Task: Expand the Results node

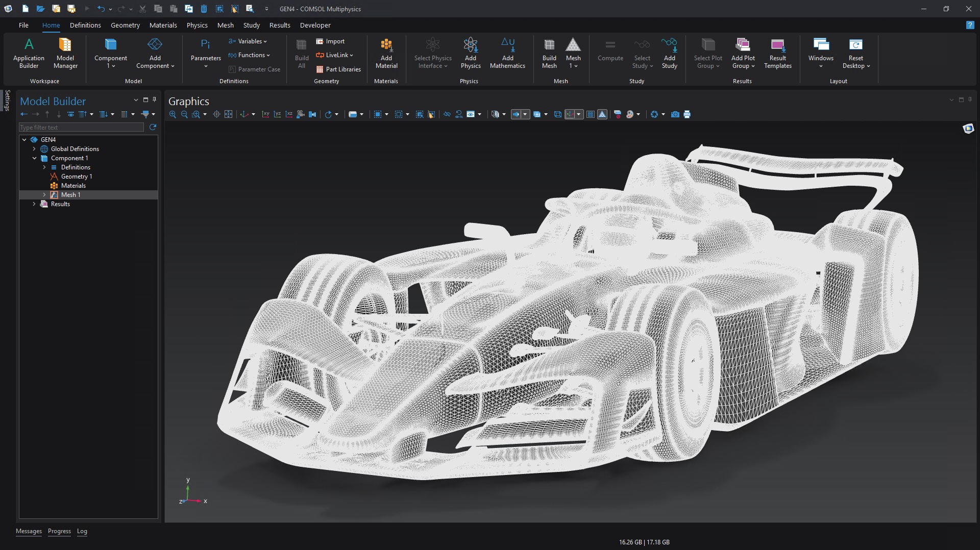Action: point(34,204)
